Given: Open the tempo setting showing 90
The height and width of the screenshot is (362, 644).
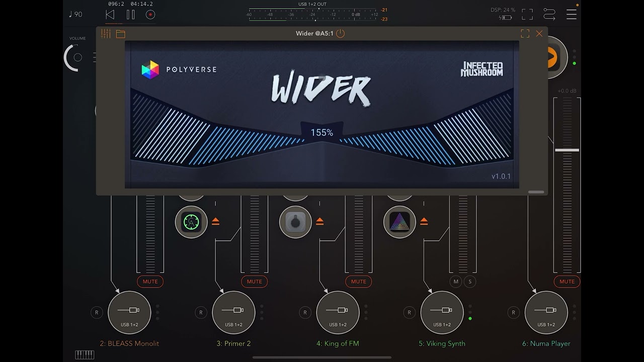Looking at the screenshot, I should tap(75, 15).
